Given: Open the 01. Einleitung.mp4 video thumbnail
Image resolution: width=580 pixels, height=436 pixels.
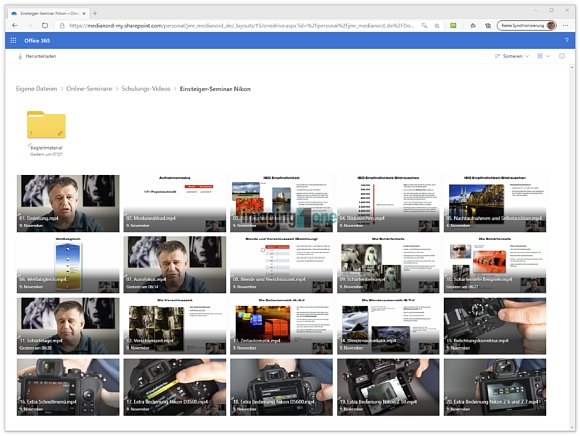Looking at the screenshot, I should pos(68,203).
